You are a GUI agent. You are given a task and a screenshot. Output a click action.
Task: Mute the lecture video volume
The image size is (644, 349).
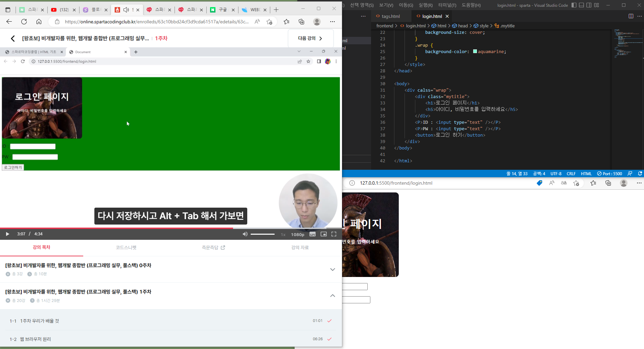245,234
